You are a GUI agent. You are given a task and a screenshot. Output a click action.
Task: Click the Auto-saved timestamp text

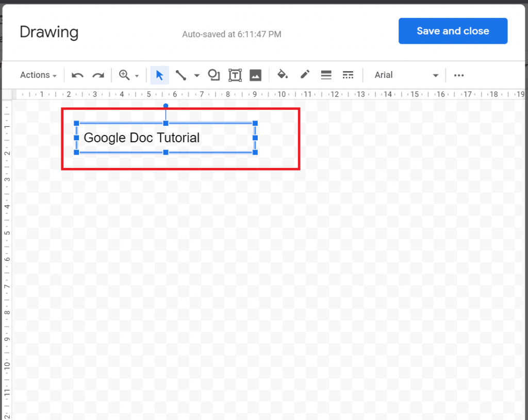[232, 35]
